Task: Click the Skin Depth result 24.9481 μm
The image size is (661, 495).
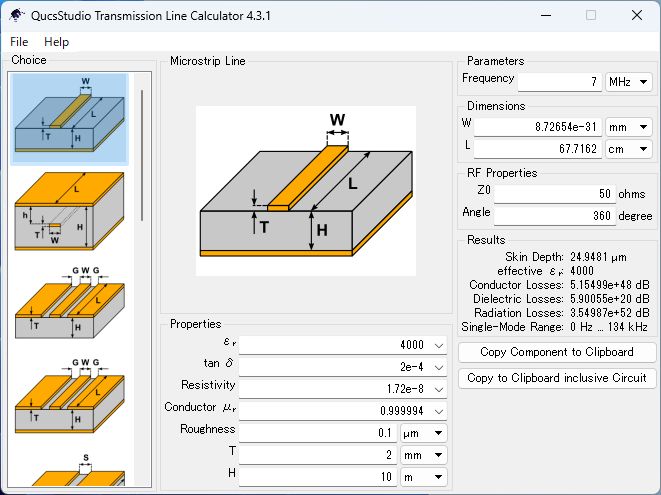Action: pos(598,257)
